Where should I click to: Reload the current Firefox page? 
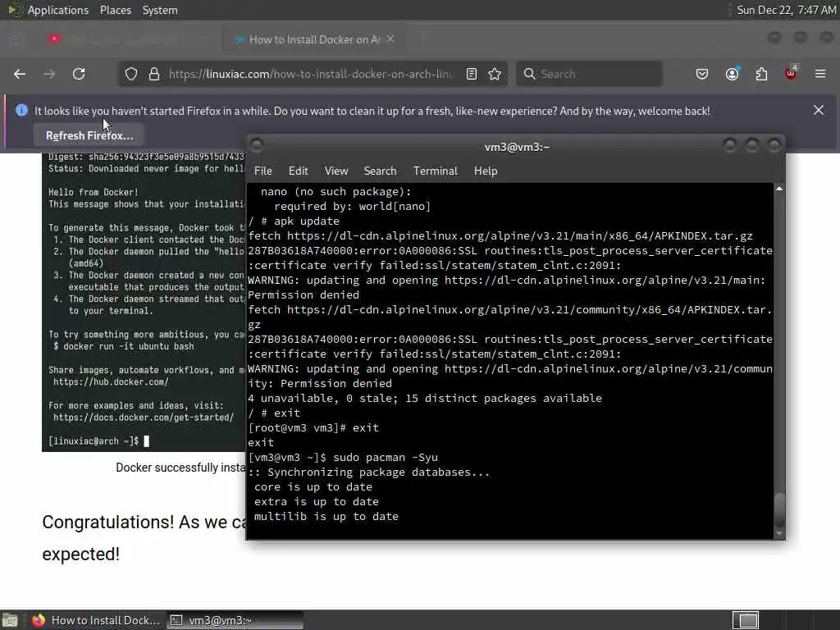(x=79, y=74)
